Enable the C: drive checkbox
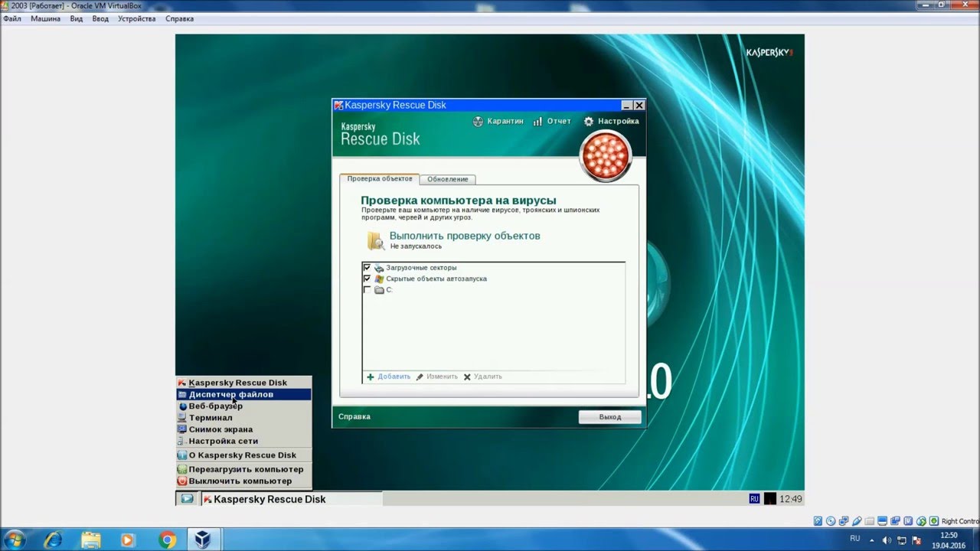The height and width of the screenshot is (551, 980). 367,290
